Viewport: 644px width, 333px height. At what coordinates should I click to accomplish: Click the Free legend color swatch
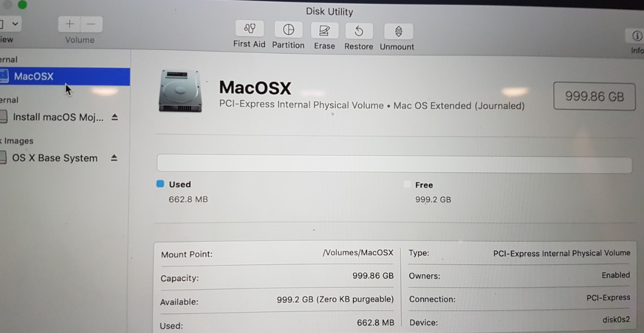407,185
